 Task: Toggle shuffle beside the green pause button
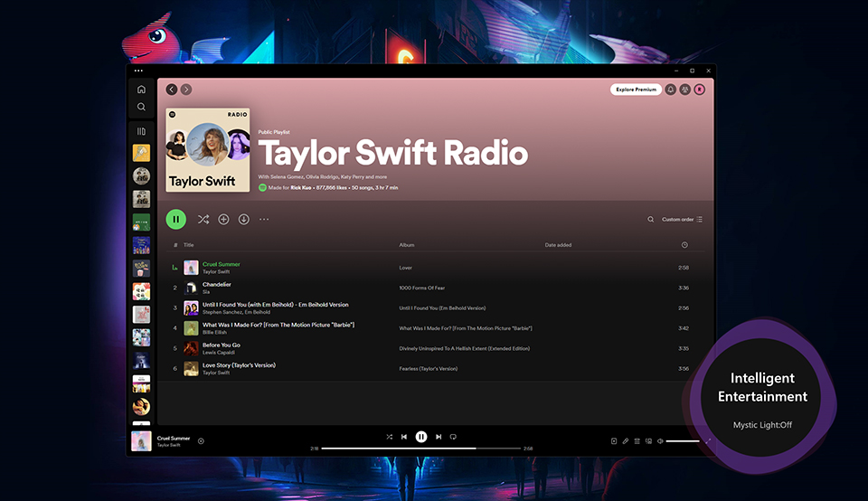pos(203,219)
